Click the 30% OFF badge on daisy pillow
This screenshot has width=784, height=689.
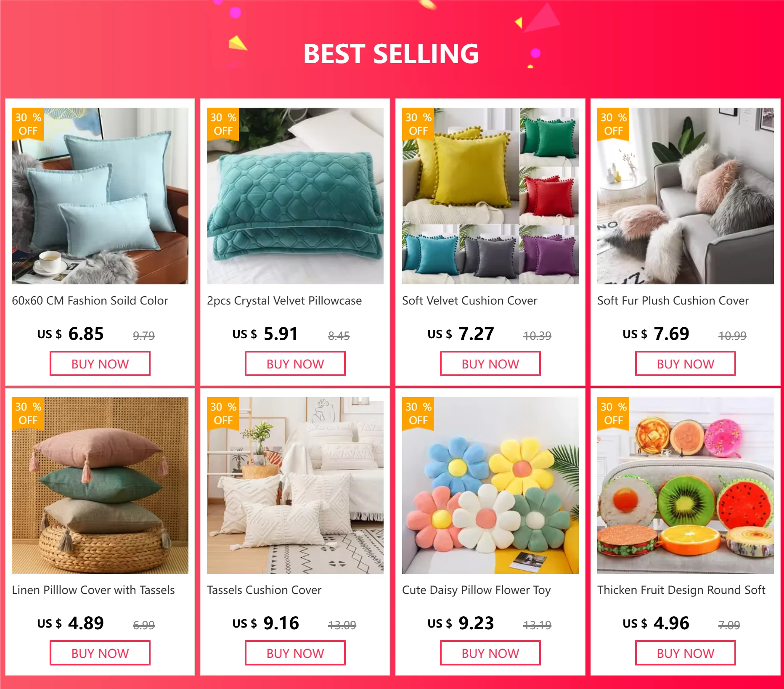pos(418,413)
